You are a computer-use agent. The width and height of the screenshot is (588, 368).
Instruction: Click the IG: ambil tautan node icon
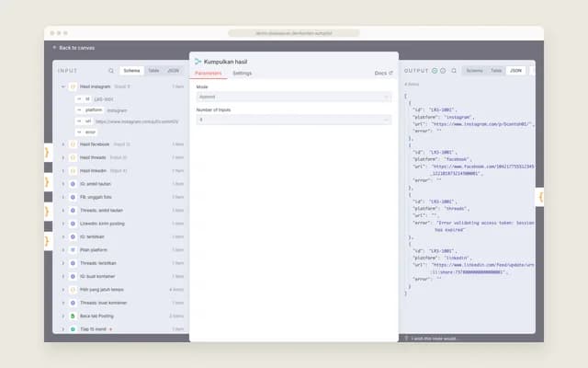[x=73, y=184]
